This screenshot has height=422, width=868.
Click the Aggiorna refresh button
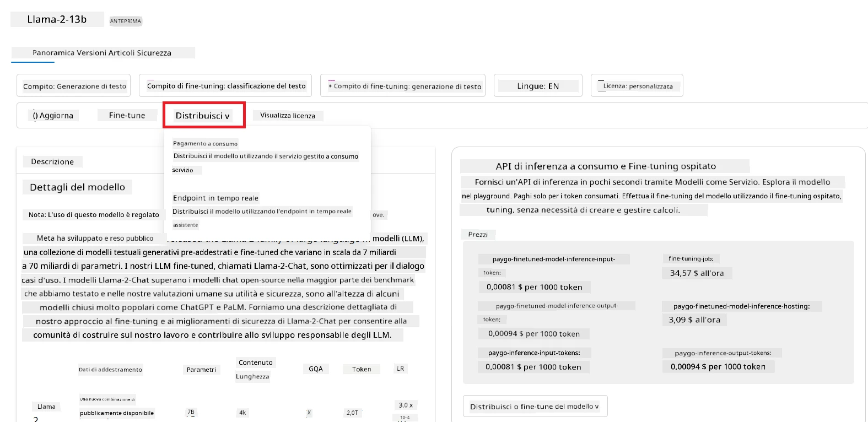coord(53,115)
